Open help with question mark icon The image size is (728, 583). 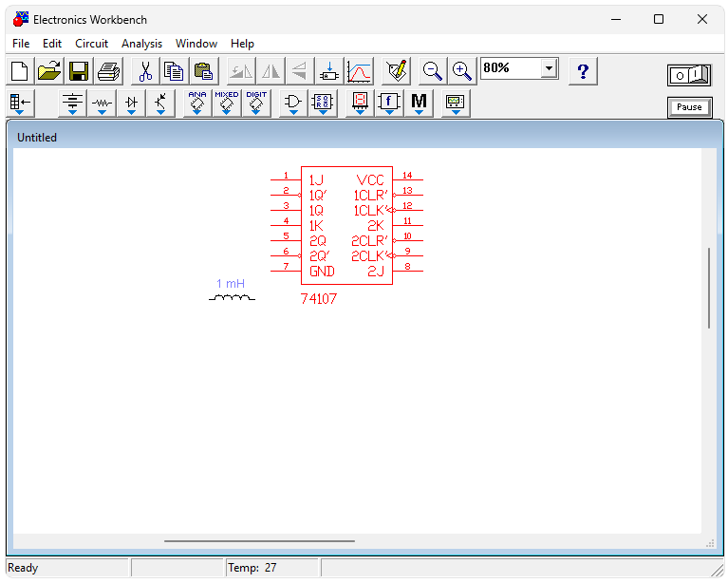point(583,71)
